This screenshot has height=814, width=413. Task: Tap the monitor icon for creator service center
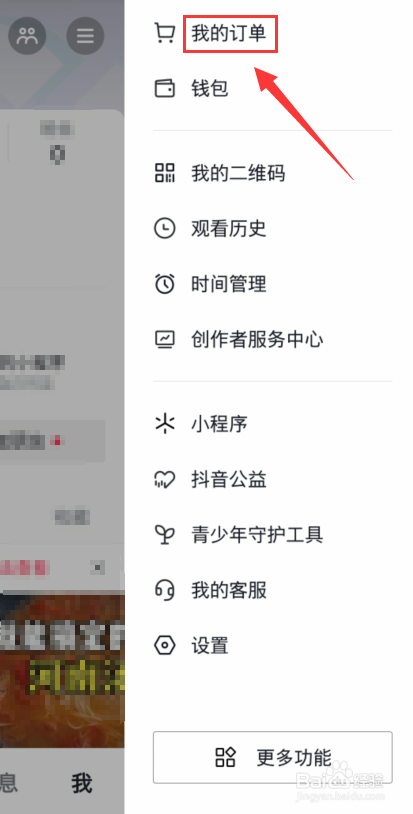(165, 340)
